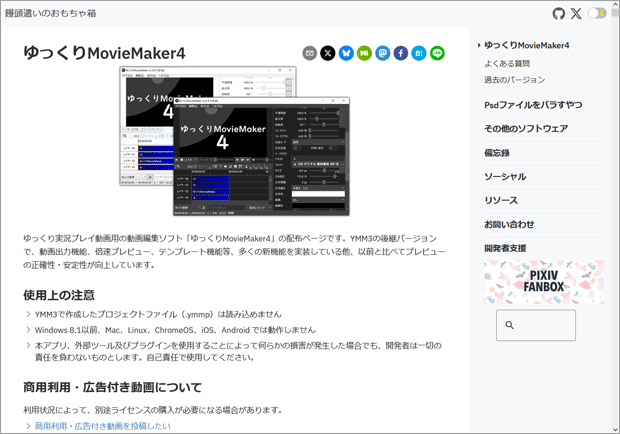Open the X profile icon in the header

576,13
